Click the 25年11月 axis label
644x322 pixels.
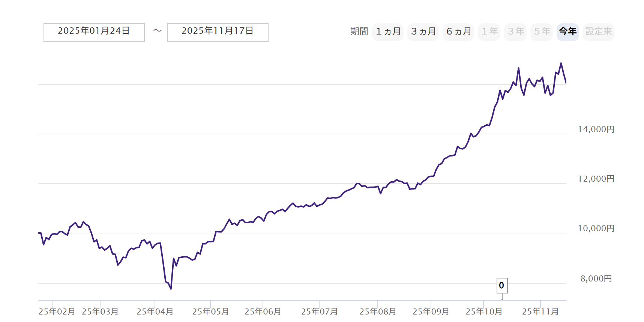[x=540, y=312]
